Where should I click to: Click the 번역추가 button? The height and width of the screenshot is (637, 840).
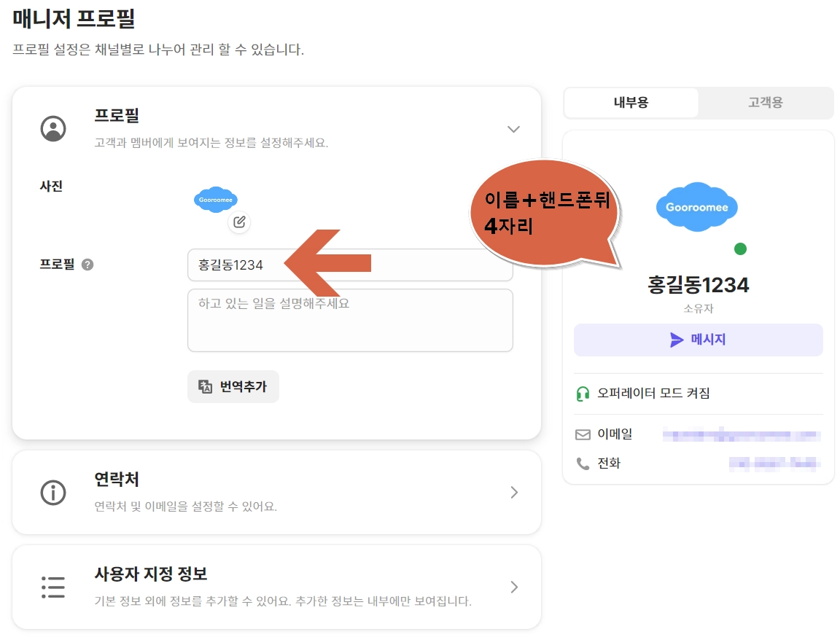(233, 386)
